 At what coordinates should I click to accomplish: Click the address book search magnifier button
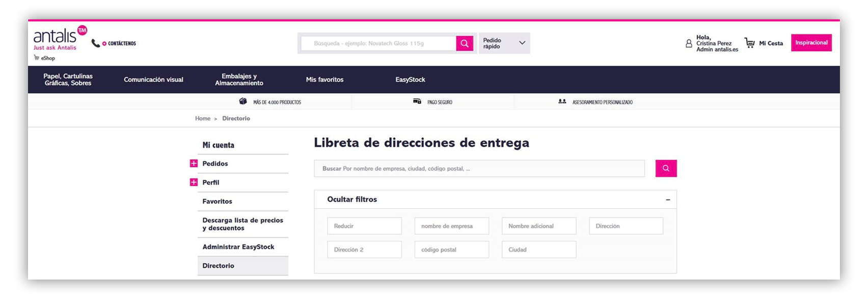pos(666,168)
